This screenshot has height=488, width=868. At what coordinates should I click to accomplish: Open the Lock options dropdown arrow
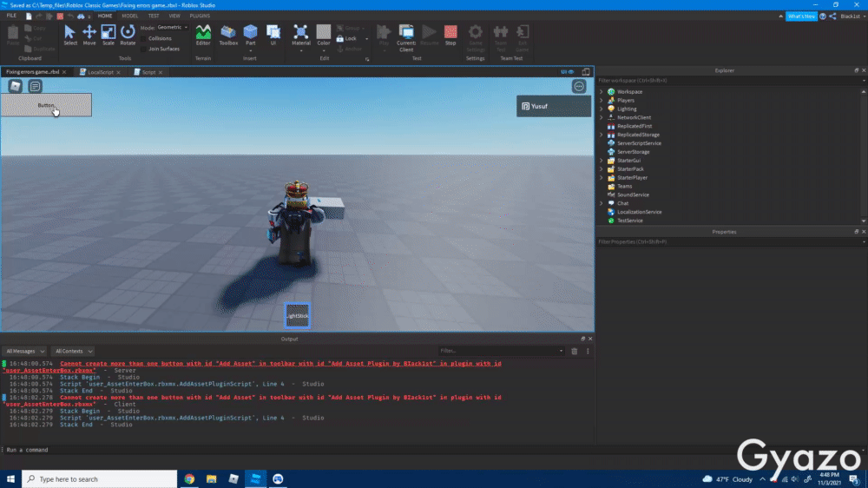click(x=366, y=39)
